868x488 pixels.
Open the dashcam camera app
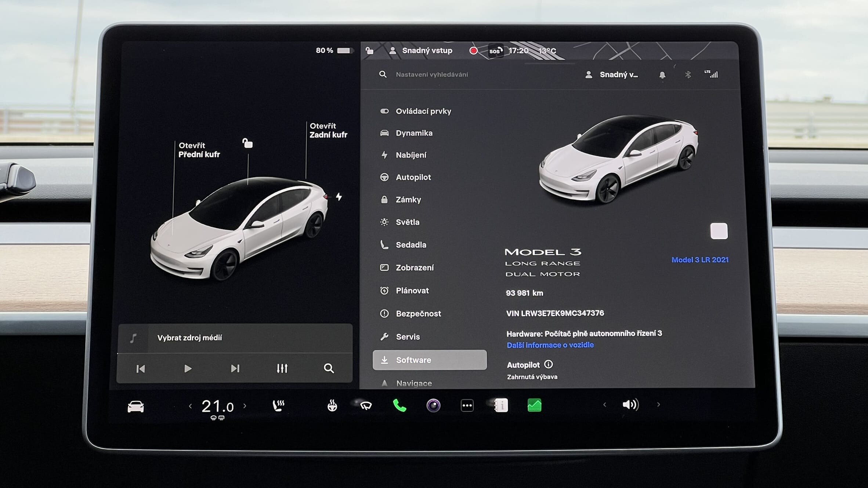tap(433, 405)
